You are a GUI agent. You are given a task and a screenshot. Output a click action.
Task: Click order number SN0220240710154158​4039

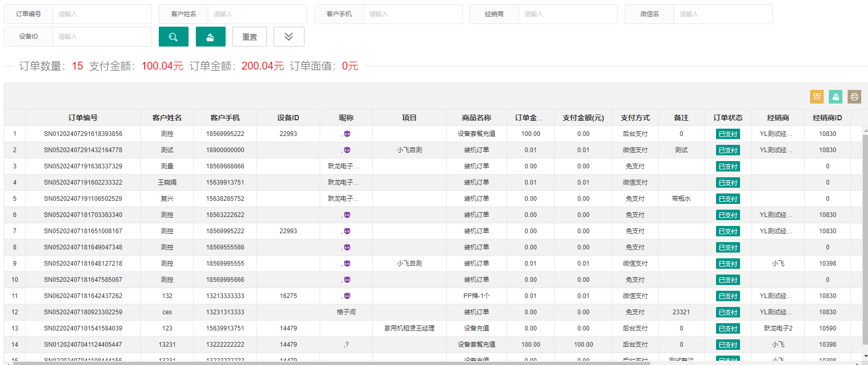coord(83,328)
